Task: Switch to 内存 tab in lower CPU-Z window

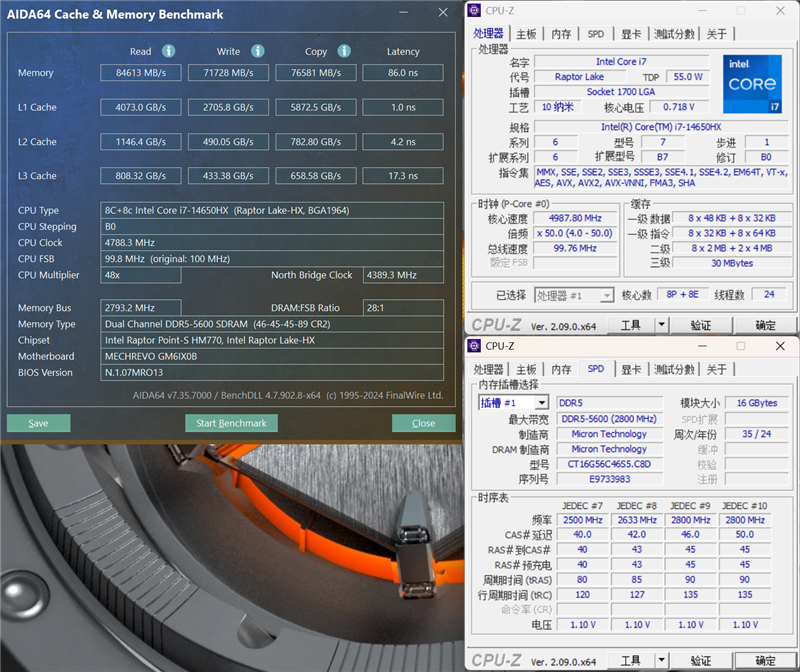Action: (x=561, y=369)
